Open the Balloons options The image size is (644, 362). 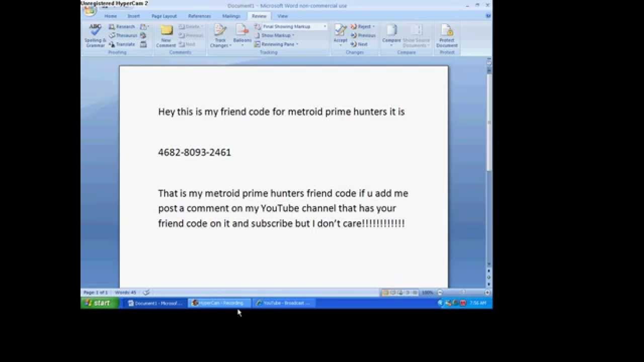(x=242, y=36)
